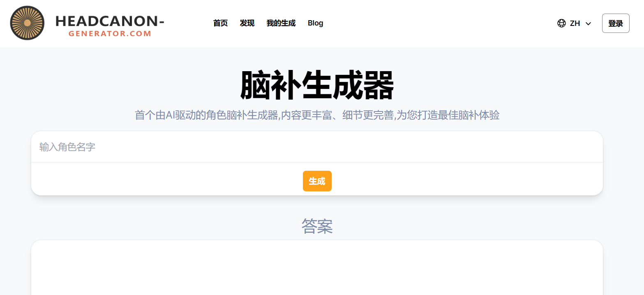Screen dimensions: 644x295
Task: Click the 脑补生成器 main heading
Action: [x=317, y=86]
